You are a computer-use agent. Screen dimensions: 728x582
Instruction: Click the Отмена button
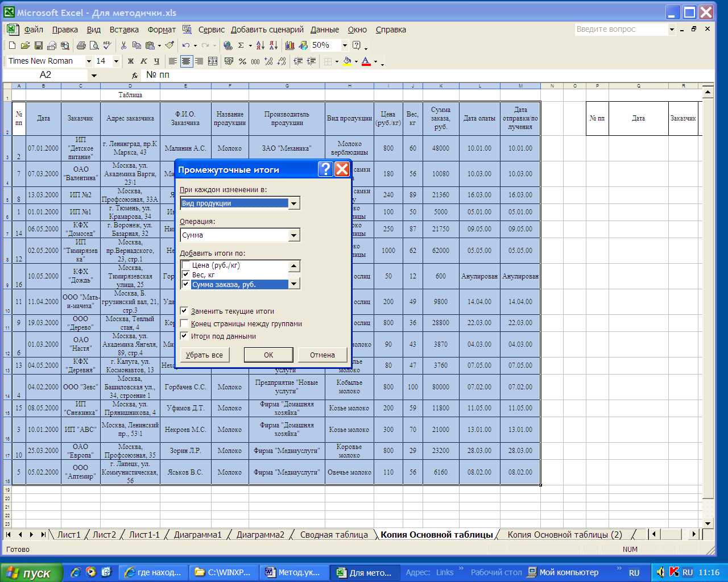(322, 355)
